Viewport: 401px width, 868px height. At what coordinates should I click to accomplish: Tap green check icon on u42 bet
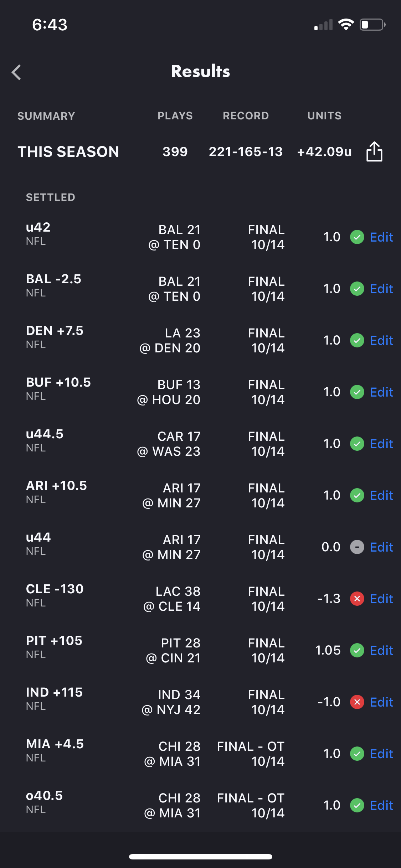coord(357,237)
